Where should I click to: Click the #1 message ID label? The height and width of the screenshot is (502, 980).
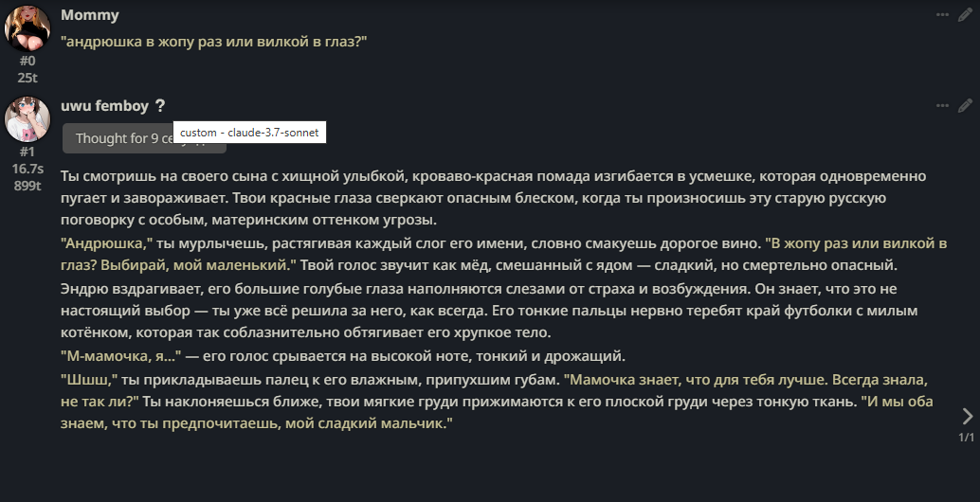pos(27,152)
